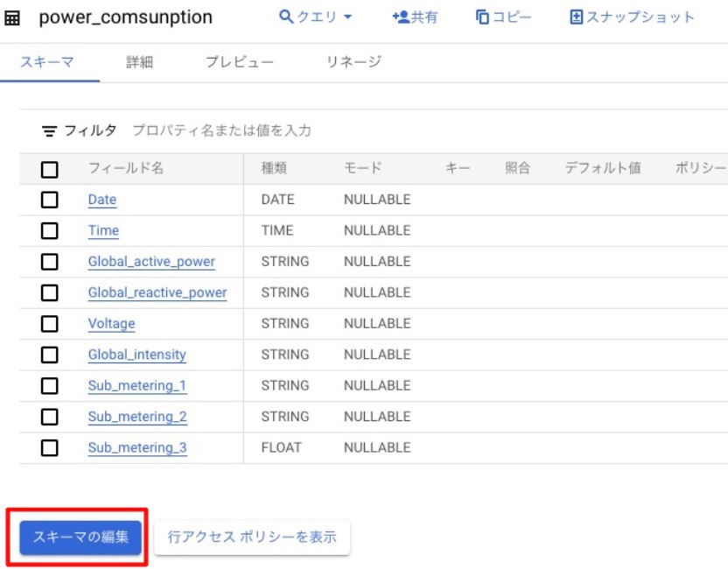Screen dimensions: 728x569
Task: Click the コピー copy button
Action: (x=503, y=18)
